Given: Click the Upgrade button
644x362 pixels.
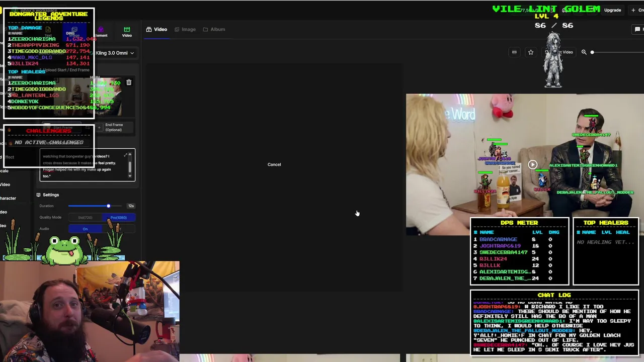Looking at the screenshot, I should coord(612,10).
